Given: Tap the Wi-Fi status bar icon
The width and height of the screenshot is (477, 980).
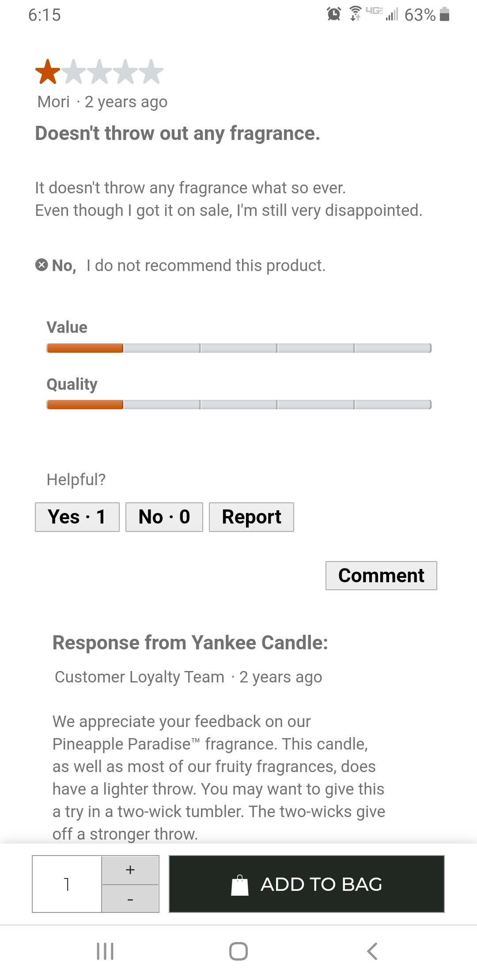Looking at the screenshot, I should tap(355, 14).
